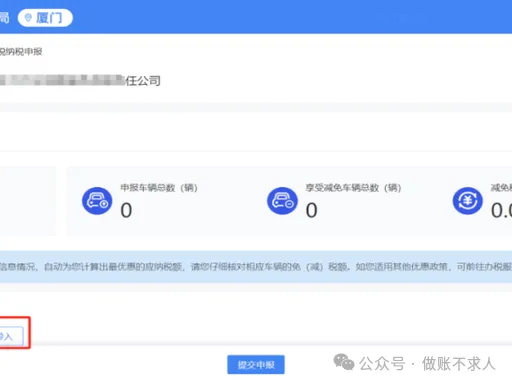
Task: Click the company name ending in 任公司
Action: (80, 80)
